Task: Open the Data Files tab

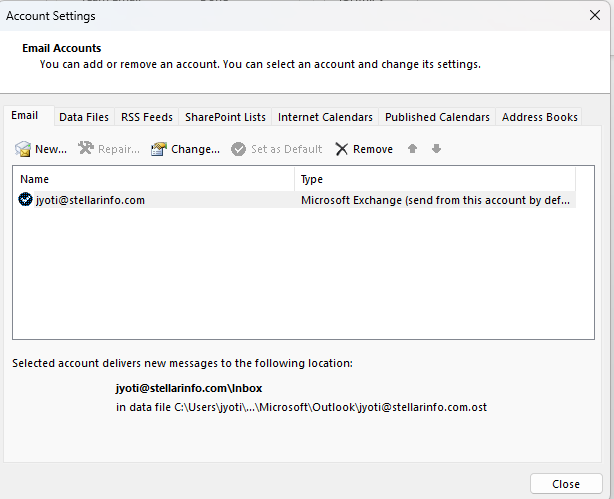Action: click(84, 117)
